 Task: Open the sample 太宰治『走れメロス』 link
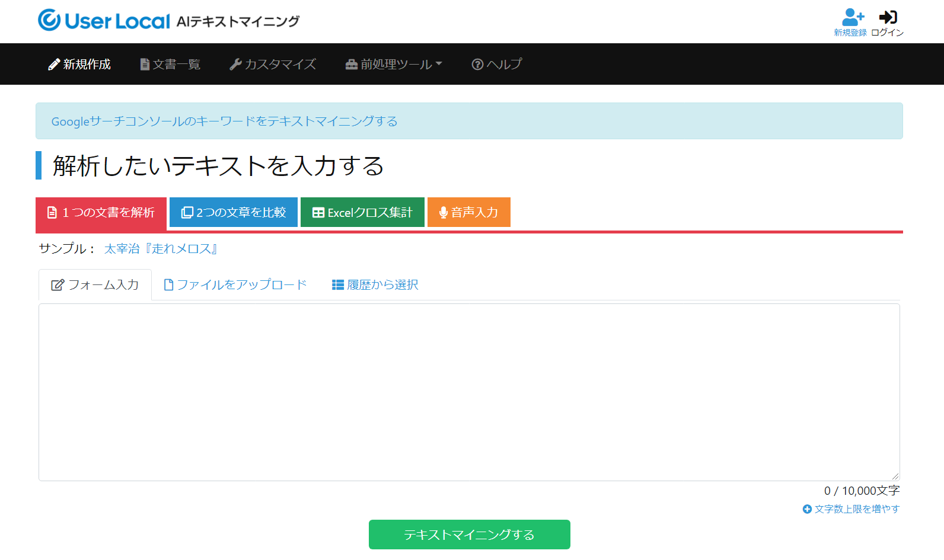(x=161, y=249)
